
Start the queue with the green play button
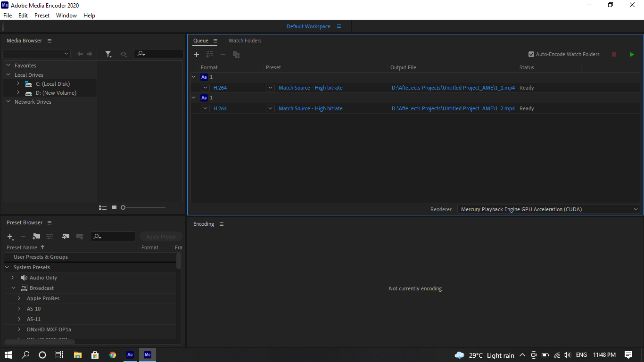[632, 55]
